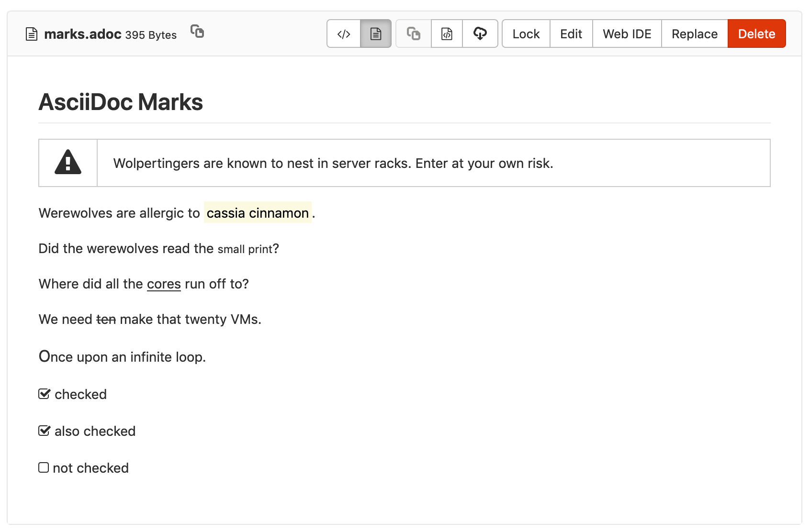The width and height of the screenshot is (810, 532).
Task: Tick the 'not checked' checkbox
Action: (44, 467)
